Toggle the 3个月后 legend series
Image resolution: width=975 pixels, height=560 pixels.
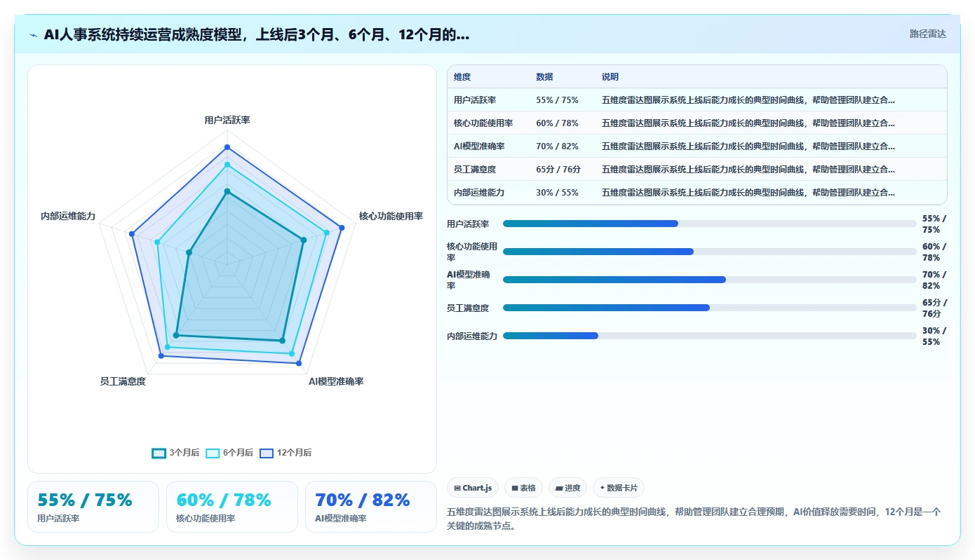(x=175, y=453)
